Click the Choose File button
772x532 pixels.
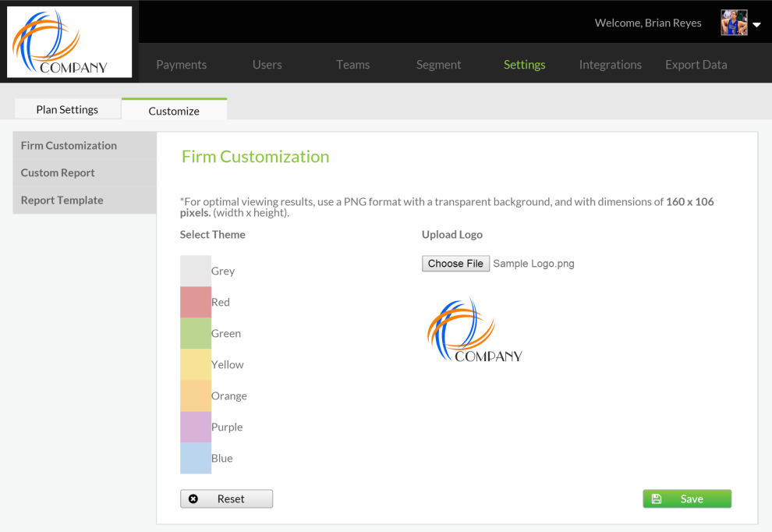pos(455,264)
